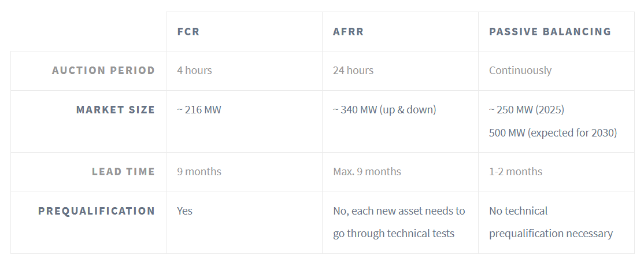Select the Prequalification row label

(97, 211)
